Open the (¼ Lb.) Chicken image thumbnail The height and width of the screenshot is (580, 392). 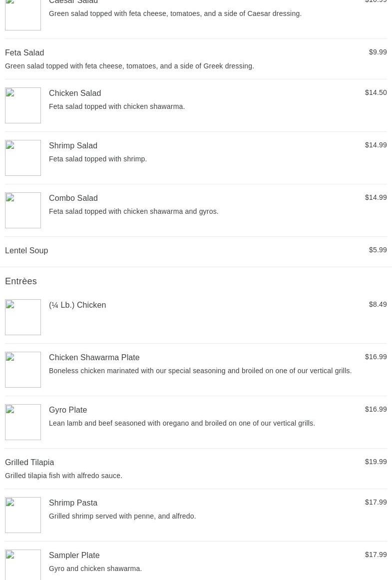pyautogui.click(x=23, y=317)
